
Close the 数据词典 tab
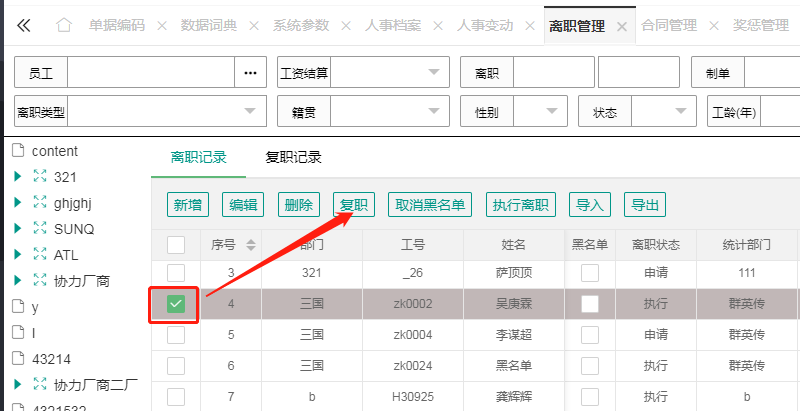pos(254,26)
